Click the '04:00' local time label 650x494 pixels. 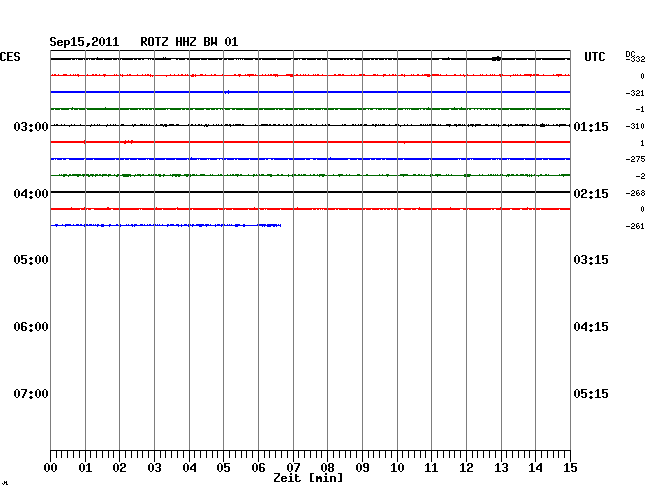pyautogui.click(x=31, y=194)
